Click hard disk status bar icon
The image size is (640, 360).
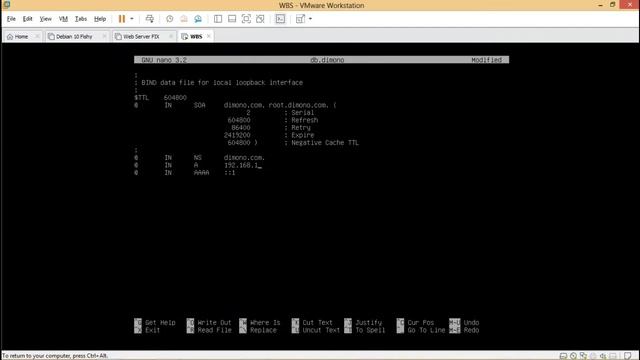pyautogui.click(x=563, y=356)
